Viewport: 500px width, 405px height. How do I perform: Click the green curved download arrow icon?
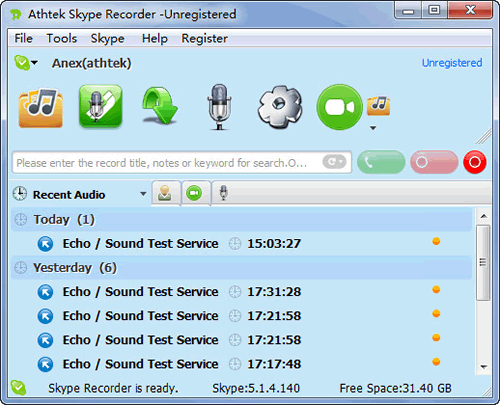159,106
